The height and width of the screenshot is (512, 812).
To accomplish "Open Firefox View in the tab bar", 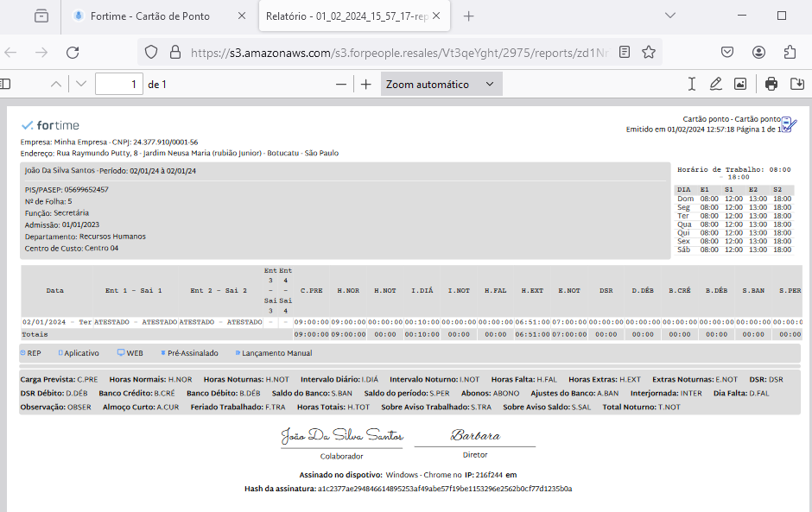I will 41,16.
